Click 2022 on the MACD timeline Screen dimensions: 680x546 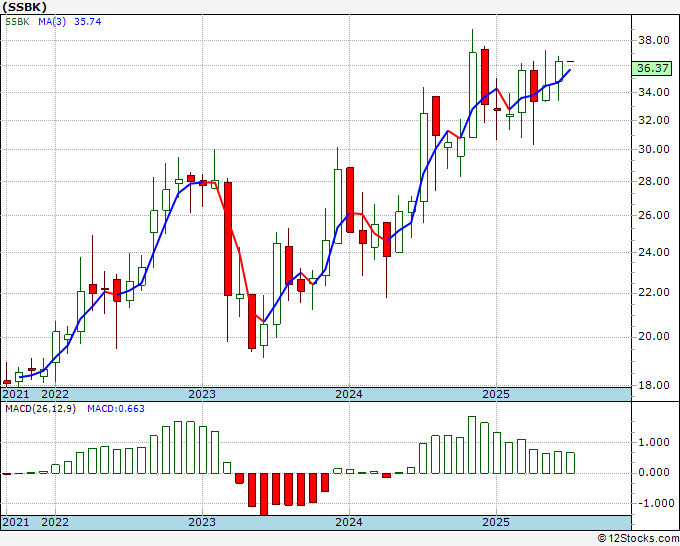click(x=55, y=522)
